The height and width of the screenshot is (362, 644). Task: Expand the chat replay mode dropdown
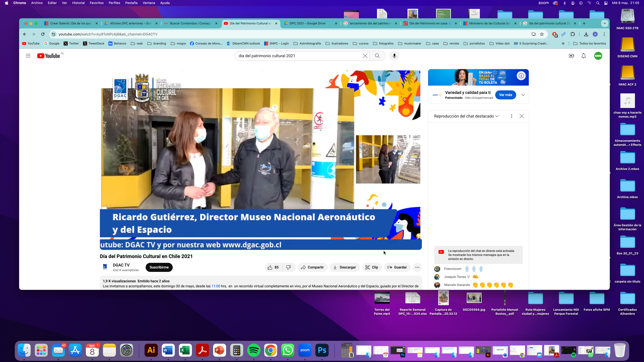[x=466, y=116]
